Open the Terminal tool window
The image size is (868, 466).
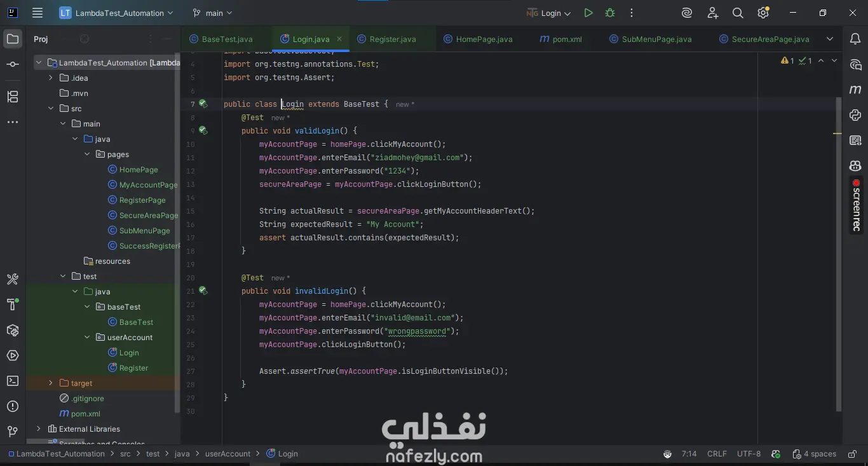pos(13,381)
